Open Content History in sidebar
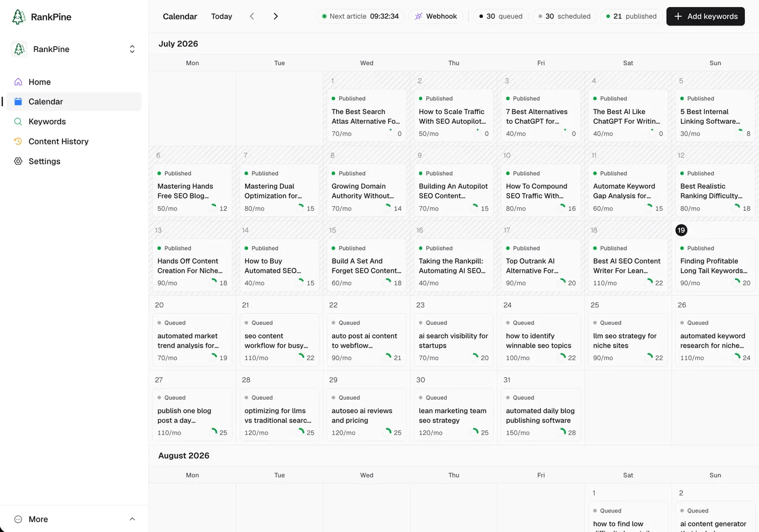Viewport: 759px width, 532px height. click(74, 142)
